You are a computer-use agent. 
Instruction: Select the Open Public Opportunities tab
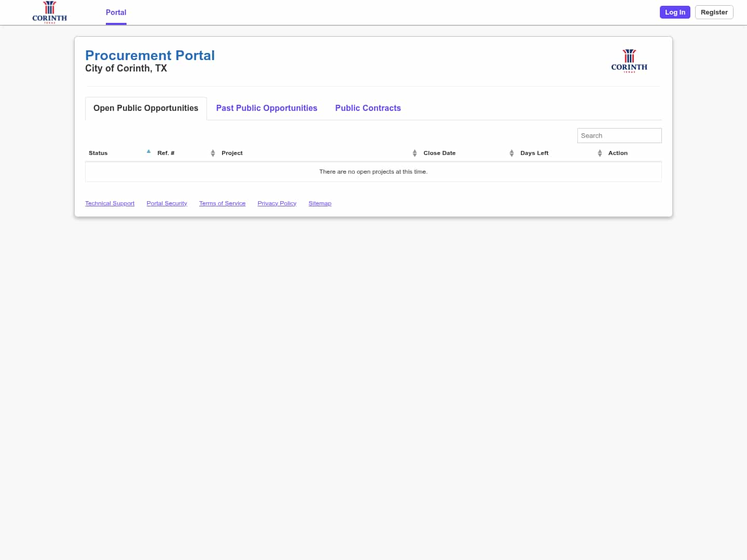(146, 108)
